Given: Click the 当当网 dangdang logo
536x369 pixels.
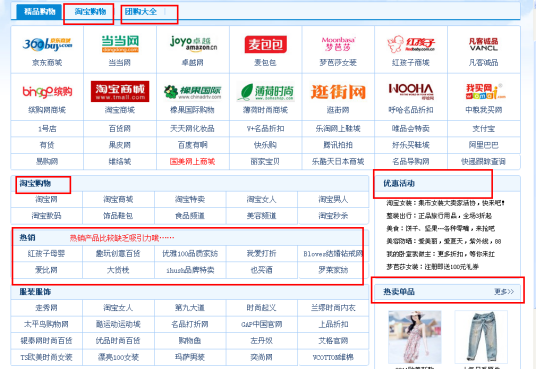Looking at the screenshot, I should pos(120,44).
